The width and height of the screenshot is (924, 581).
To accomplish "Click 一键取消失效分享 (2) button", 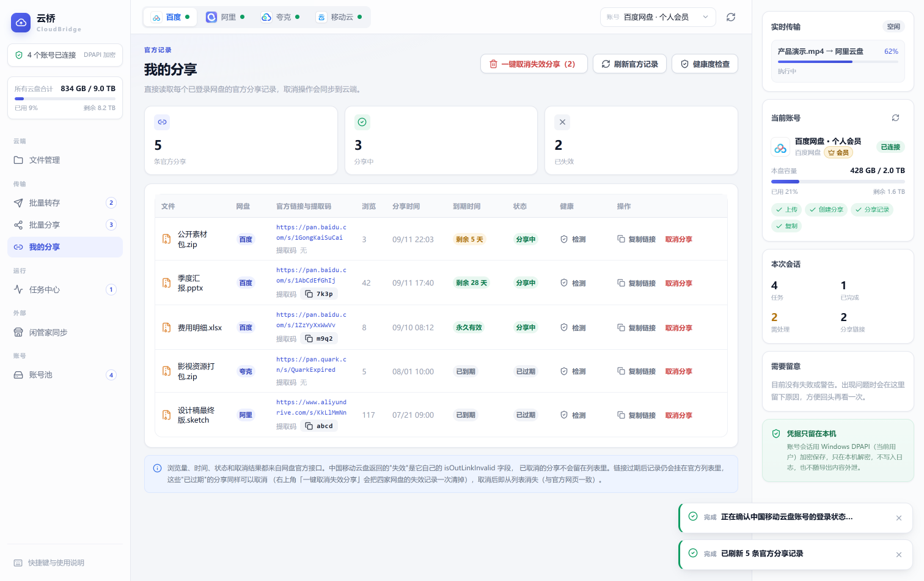I will [x=534, y=64].
